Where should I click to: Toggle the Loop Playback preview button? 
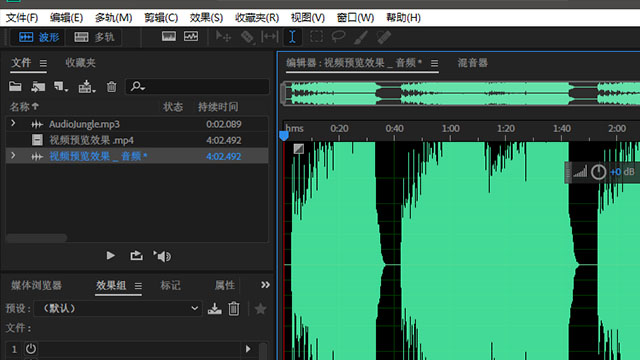(x=136, y=256)
